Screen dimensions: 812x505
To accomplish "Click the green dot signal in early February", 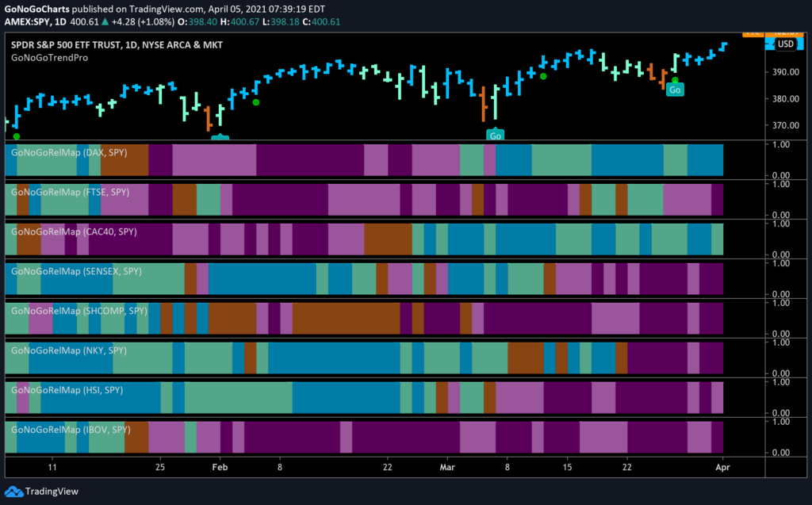I will [256, 102].
